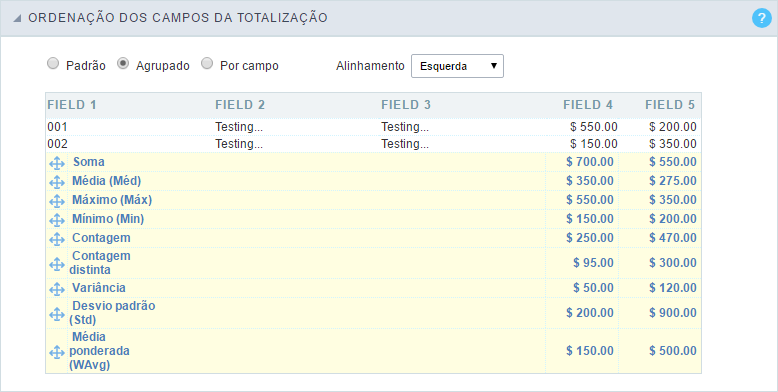Image resolution: width=778 pixels, height=392 pixels.
Task: Grab the move handle for Média ponderada row
Action: tap(57, 352)
